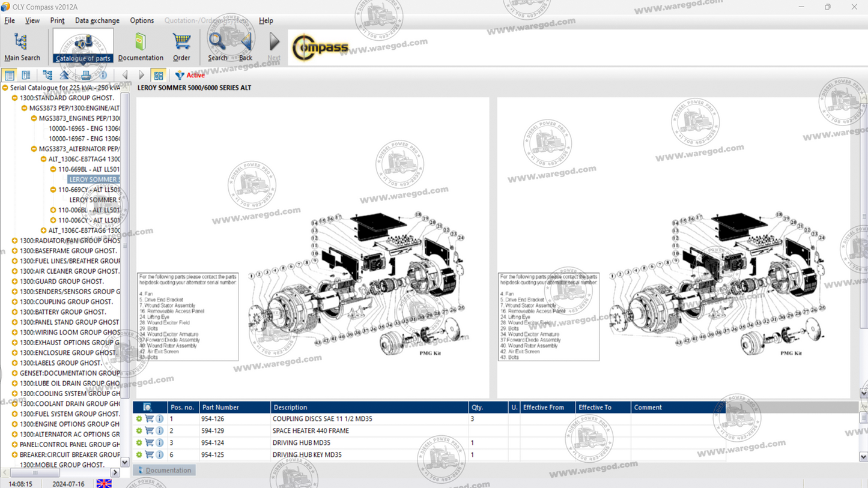The height and width of the screenshot is (488, 868).
Task: Click the next-page triangle in secondary toolbar
Action: 142,75
